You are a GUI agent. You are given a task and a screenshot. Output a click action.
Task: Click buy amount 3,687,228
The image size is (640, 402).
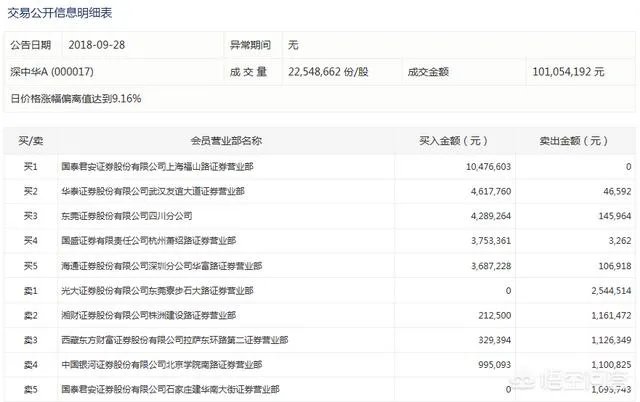pyautogui.click(x=491, y=266)
